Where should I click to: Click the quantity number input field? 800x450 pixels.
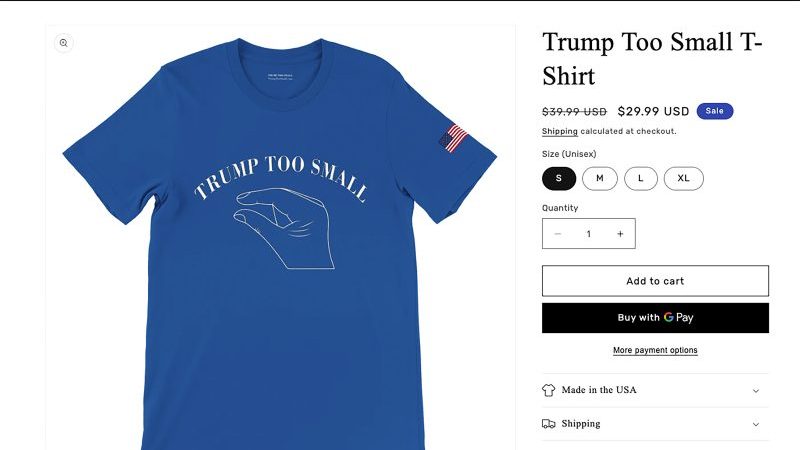point(589,234)
